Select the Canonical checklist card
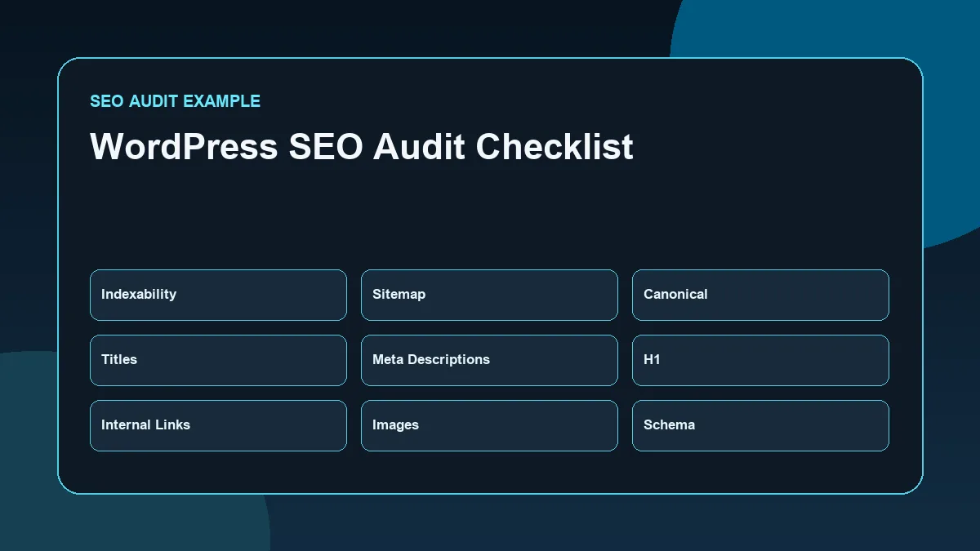This screenshot has width=980, height=551. [x=760, y=295]
